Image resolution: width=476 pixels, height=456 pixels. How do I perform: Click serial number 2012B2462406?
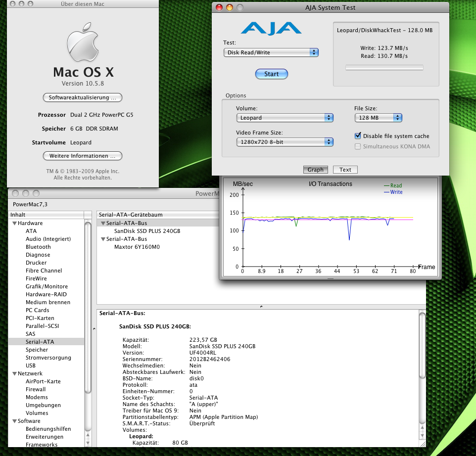210,359
